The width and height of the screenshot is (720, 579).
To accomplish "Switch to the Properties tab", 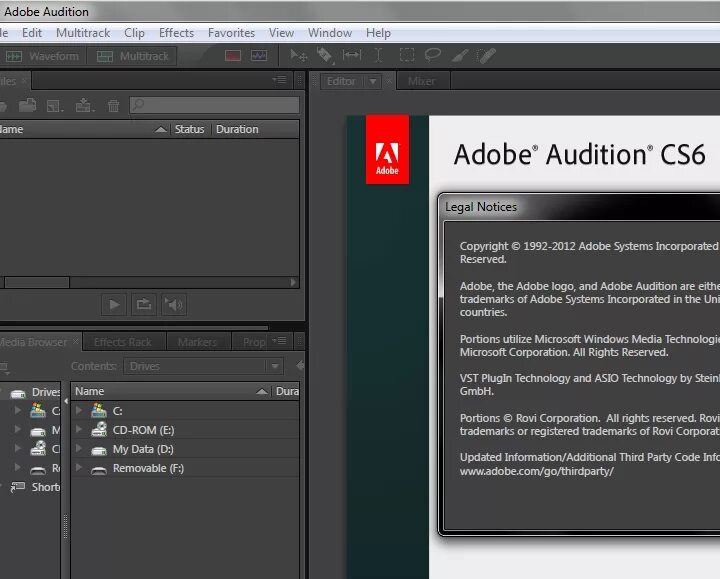I will click(254, 342).
